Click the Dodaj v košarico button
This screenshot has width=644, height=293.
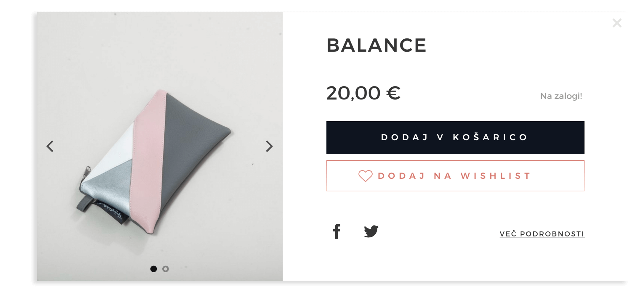(455, 137)
